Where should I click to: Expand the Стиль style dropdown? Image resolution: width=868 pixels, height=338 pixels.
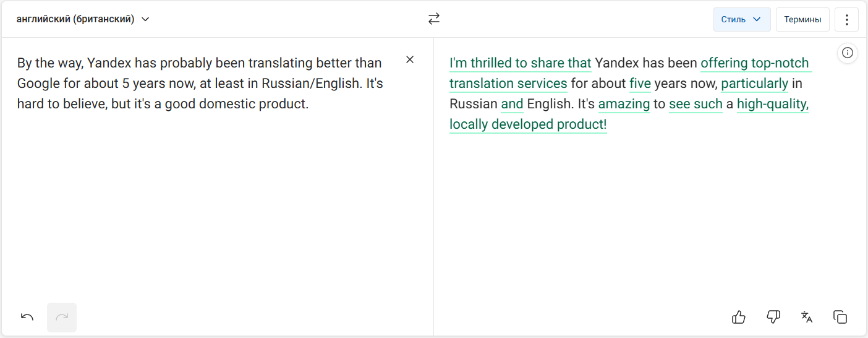[x=742, y=19]
